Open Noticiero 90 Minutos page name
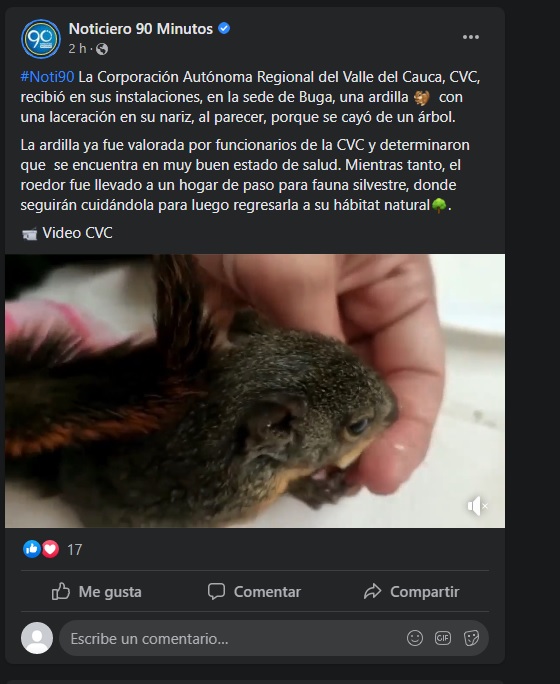The height and width of the screenshot is (684, 560). click(x=140, y=29)
